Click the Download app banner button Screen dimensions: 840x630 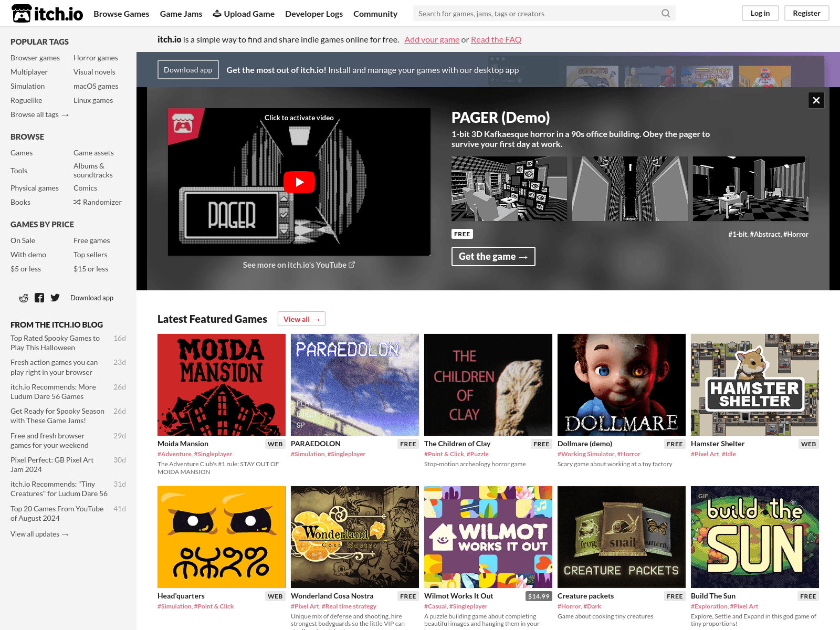click(188, 70)
